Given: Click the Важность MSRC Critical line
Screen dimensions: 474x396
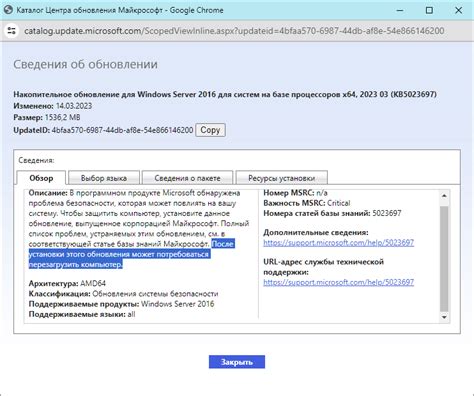Looking at the screenshot, I should click(x=307, y=203).
